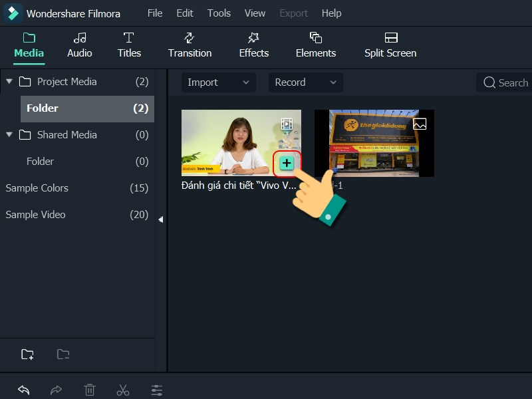Select Sample Colors in the sidebar
Viewport: 532px width, 399px height.
pyautogui.click(x=37, y=188)
